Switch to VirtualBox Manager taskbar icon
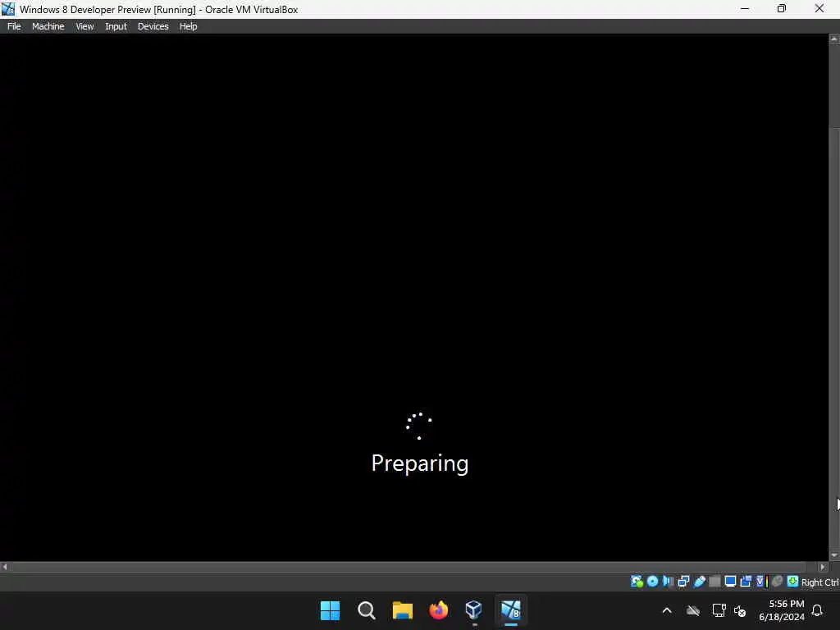This screenshot has width=840, height=630. pyautogui.click(x=474, y=610)
